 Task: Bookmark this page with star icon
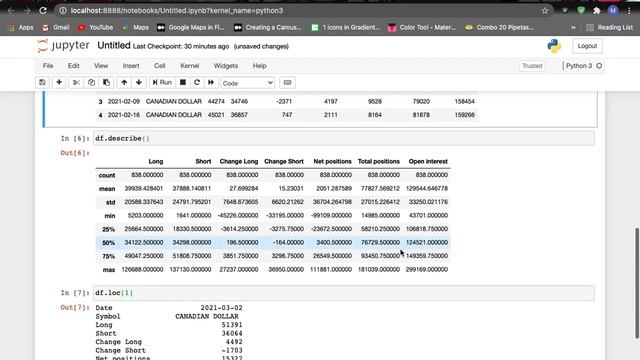(544, 11)
